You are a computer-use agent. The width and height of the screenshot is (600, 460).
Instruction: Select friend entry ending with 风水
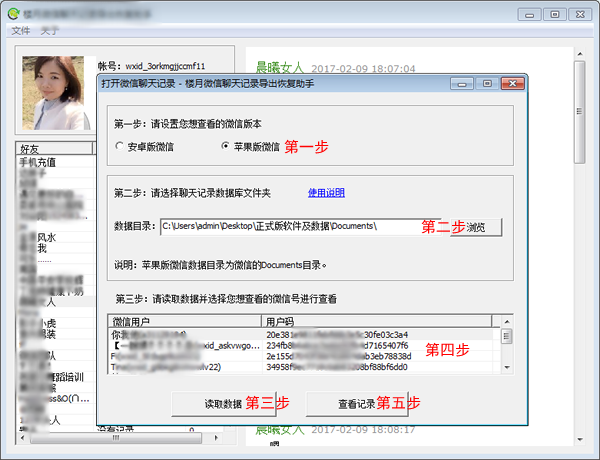[38, 237]
